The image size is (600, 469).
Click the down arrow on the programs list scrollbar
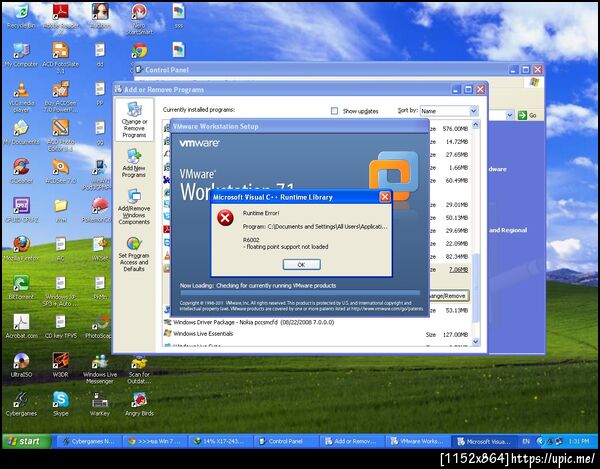(x=476, y=342)
